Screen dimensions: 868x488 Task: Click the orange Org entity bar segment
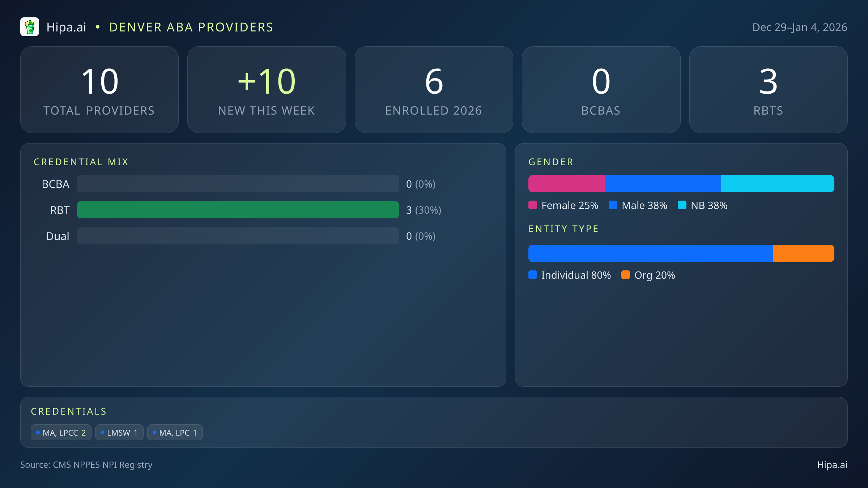point(804,253)
